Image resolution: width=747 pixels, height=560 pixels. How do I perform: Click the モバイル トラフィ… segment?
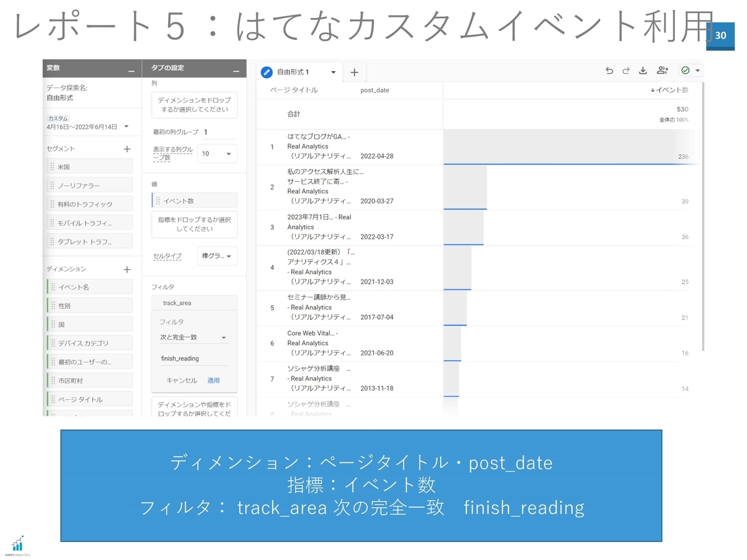90,223
